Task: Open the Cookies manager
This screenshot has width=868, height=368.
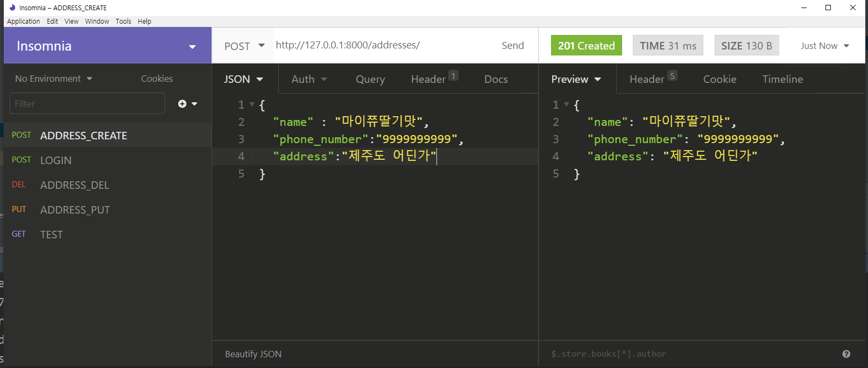Action: coord(157,79)
